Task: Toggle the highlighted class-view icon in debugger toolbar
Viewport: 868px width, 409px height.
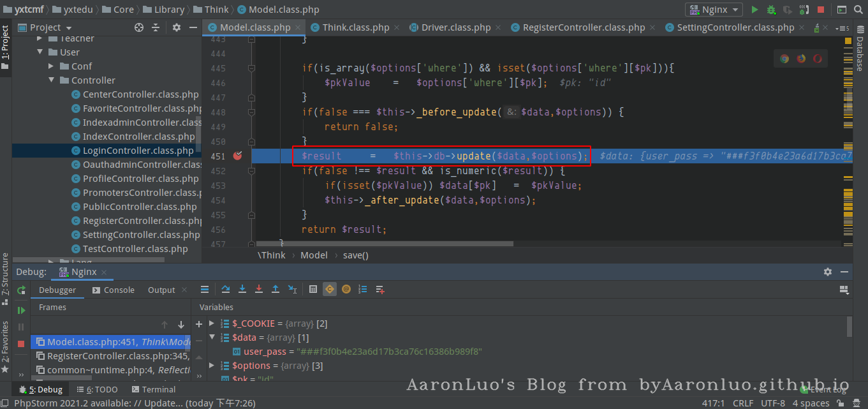Action: pyautogui.click(x=329, y=289)
